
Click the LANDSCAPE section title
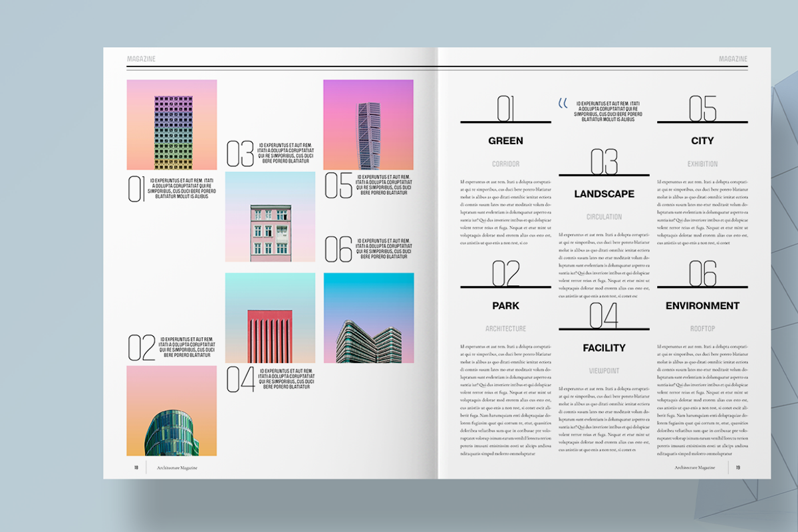[x=604, y=194]
